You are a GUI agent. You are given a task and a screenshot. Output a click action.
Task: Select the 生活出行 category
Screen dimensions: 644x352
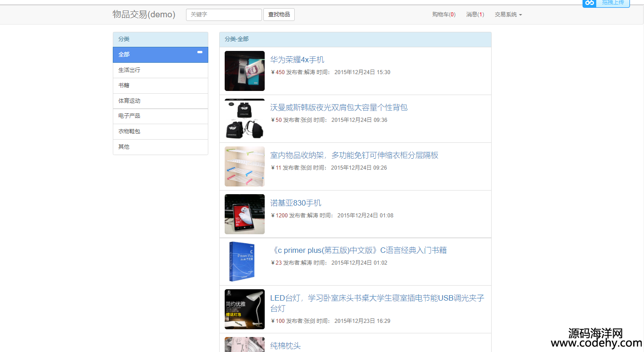(x=161, y=70)
